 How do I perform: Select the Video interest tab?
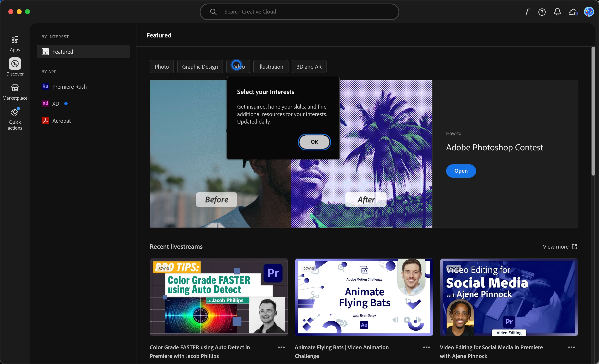(x=238, y=67)
